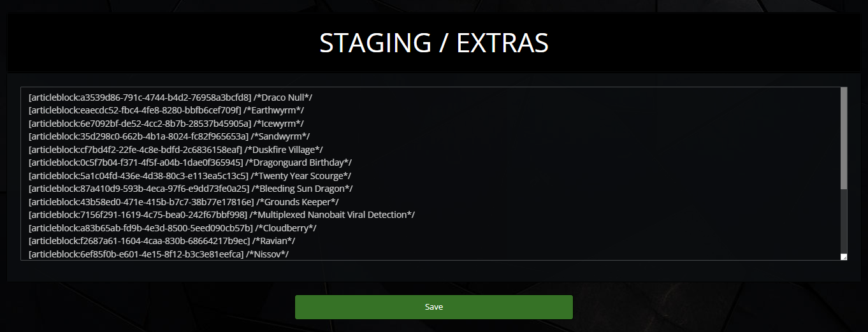The width and height of the screenshot is (868, 332).
Task: Place cursor on the Sandwyrm line
Action: pos(169,136)
